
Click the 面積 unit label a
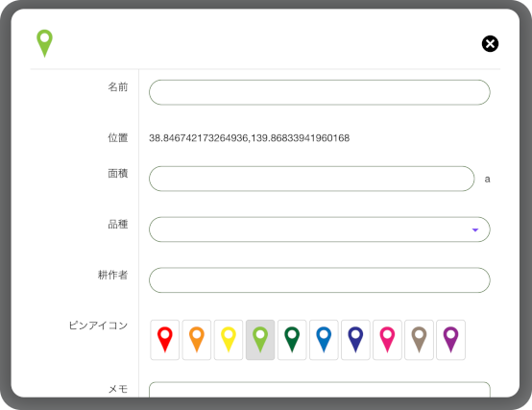[487, 179]
